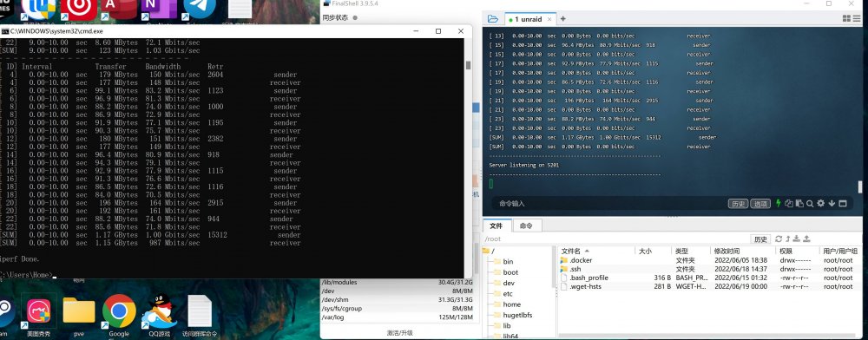This screenshot has width=868, height=340.
Task: Click the cmd.exe title bar icon
Action: [5, 31]
